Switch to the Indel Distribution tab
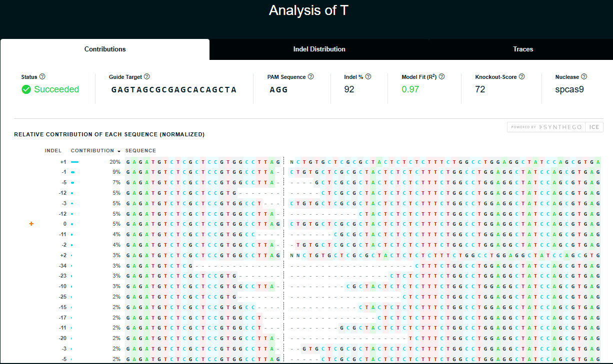Viewport: 613px width, 364px height. point(319,49)
